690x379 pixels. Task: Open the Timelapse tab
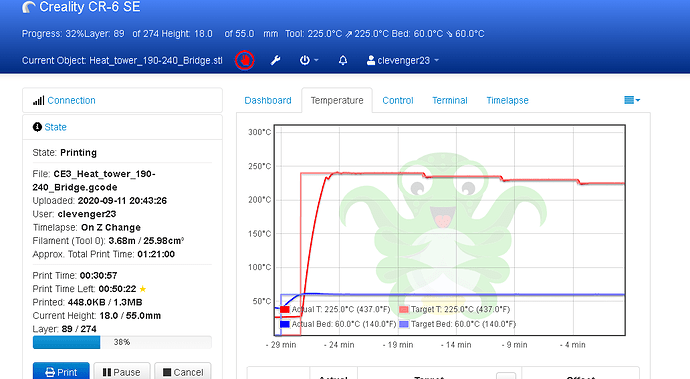point(507,100)
